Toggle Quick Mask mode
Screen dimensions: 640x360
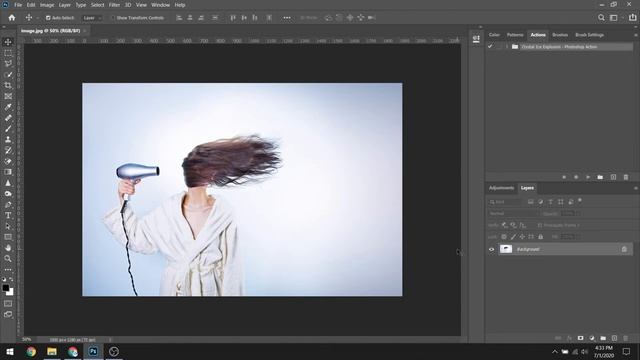click(8, 304)
